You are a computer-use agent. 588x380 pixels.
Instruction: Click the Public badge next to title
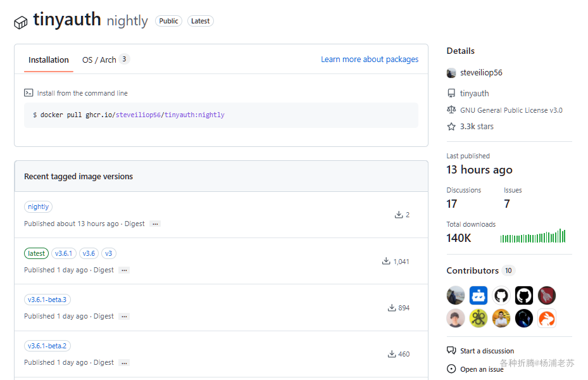[168, 21]
